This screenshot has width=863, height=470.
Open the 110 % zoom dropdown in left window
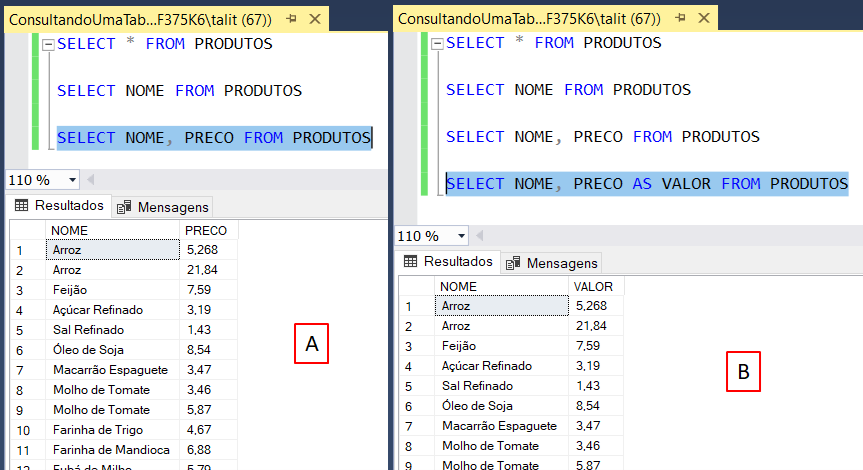72,180
